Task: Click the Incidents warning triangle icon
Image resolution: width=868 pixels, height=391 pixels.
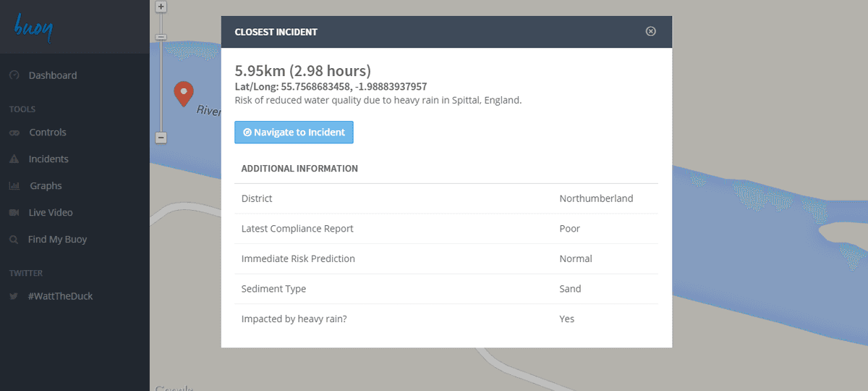Action: (14, 159)
